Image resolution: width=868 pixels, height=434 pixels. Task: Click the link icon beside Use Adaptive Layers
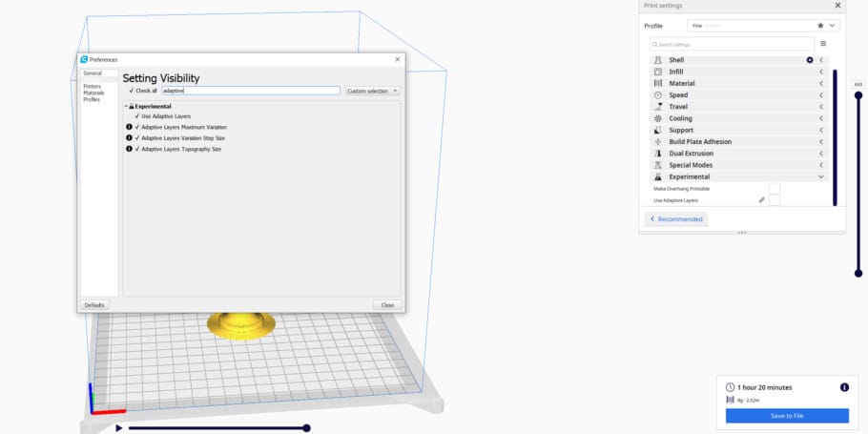[762, 200]
